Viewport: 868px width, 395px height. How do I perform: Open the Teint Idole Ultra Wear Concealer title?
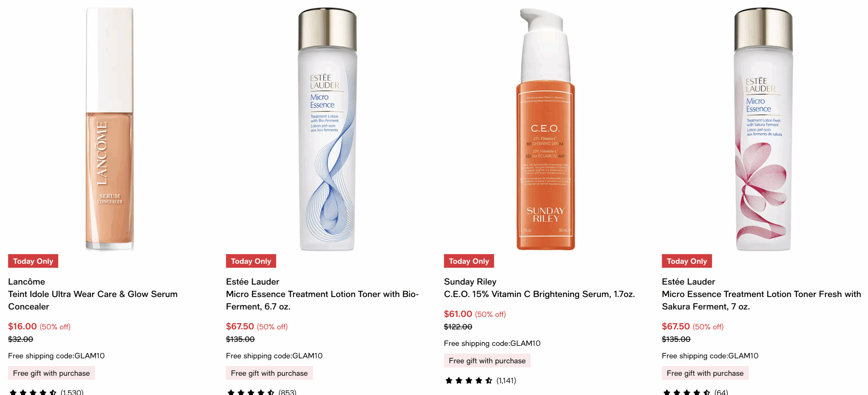tap(93, 300)
